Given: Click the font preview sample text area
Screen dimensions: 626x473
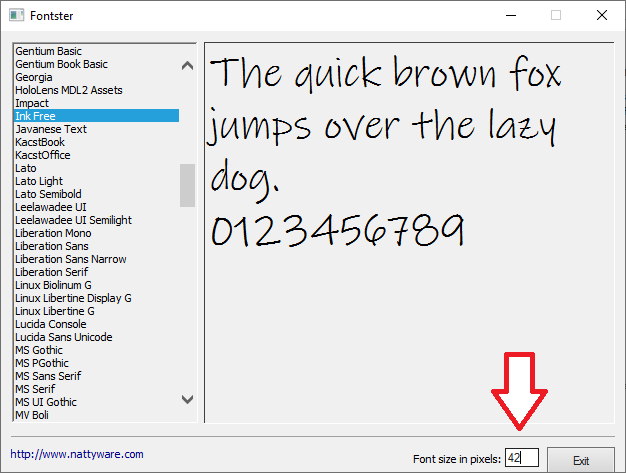Looking at the screenshot, I should click(x=409, y=232).
